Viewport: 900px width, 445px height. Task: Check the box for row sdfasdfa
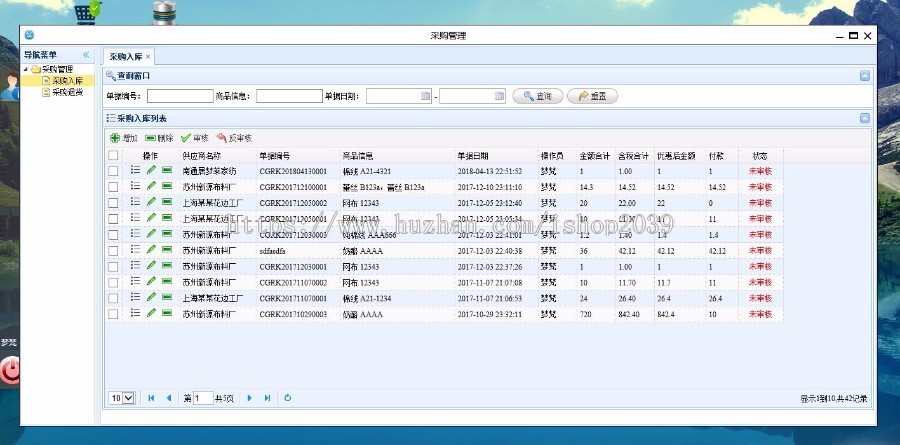pos(113,251)
